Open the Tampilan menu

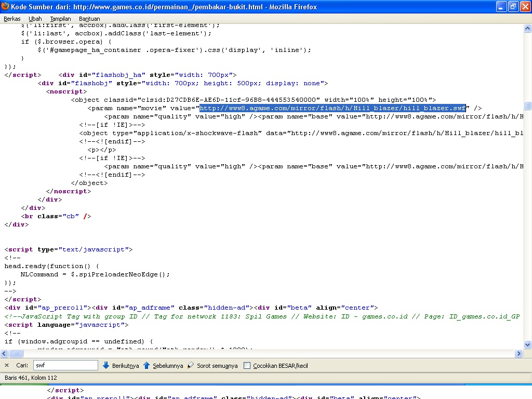(60, 19)
